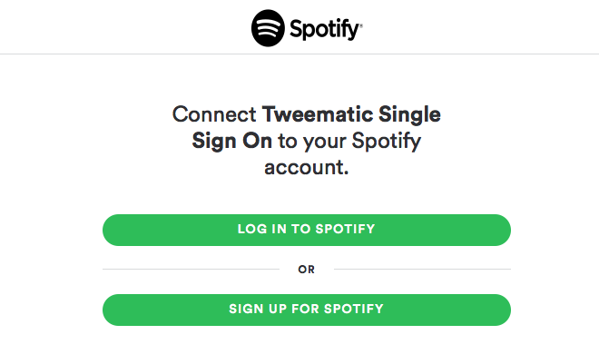Click 'to your Spotify' heading text
This screenshot has height=364, width=599.
click(349, 141)
